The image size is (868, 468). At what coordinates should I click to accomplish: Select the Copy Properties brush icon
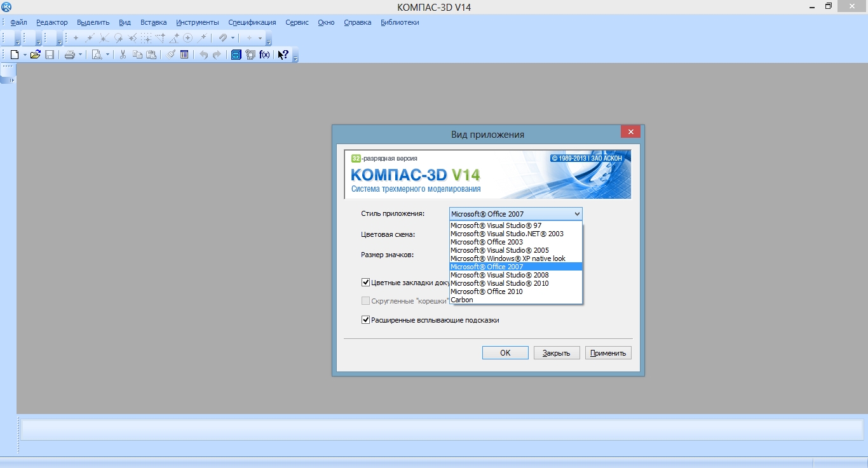click(x=171, y=55)
